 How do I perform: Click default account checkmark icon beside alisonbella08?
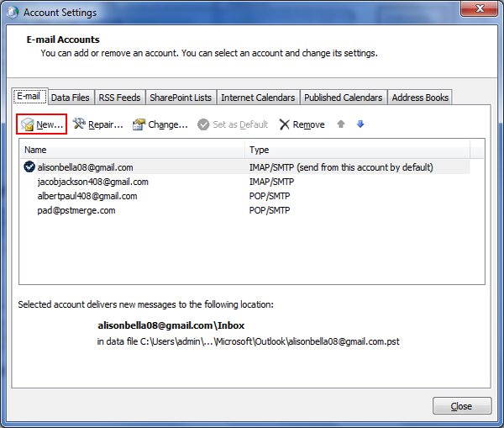[29, 167]
